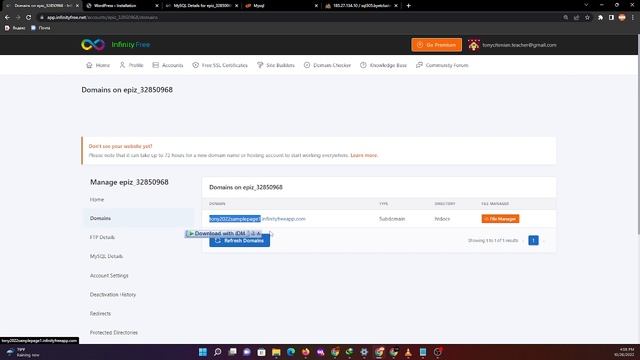Click the browser back arrow

7,18
